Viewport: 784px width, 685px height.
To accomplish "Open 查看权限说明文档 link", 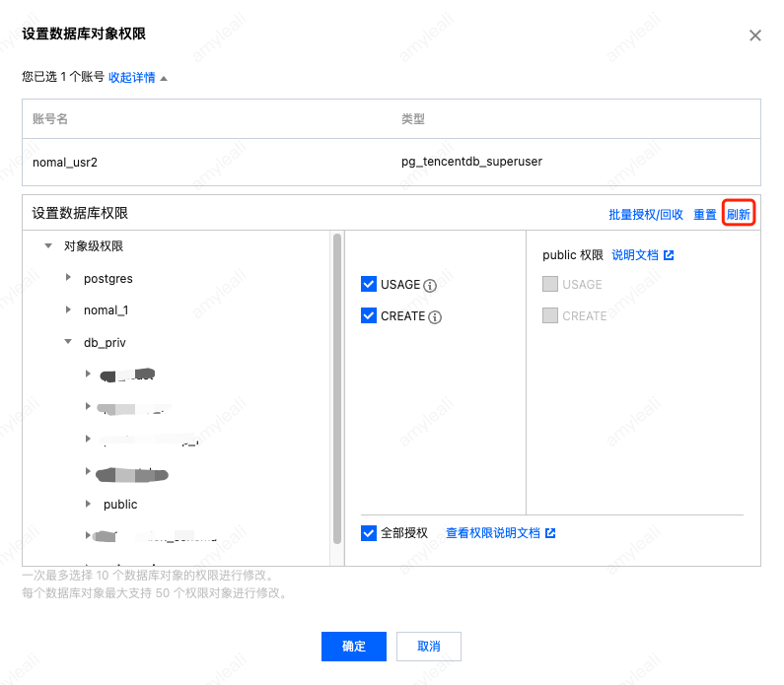I will coord(493,533).
